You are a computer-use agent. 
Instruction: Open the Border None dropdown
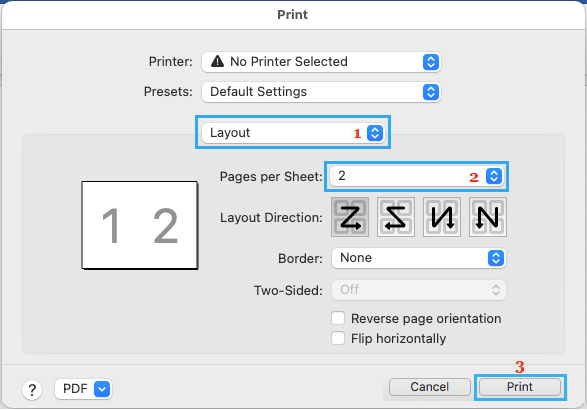[419, 258]
